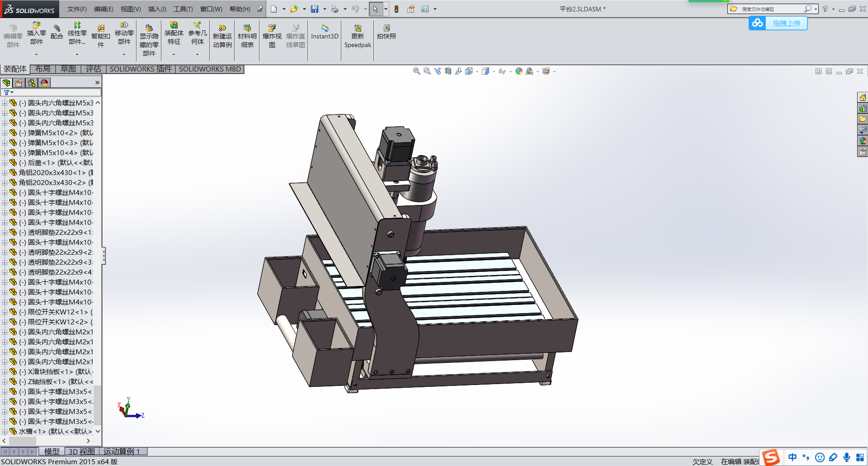Open the DisplayManager color ball tab
The height and width of the screenshot is (466, 868).
point(44,83)
